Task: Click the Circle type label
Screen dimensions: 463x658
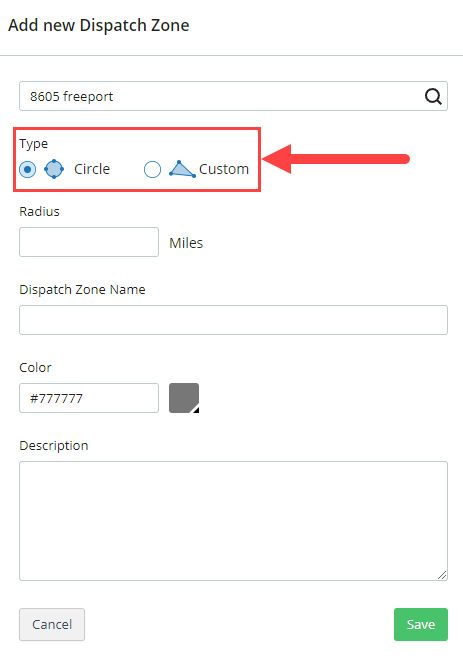Action: click(x=92, y=169)
